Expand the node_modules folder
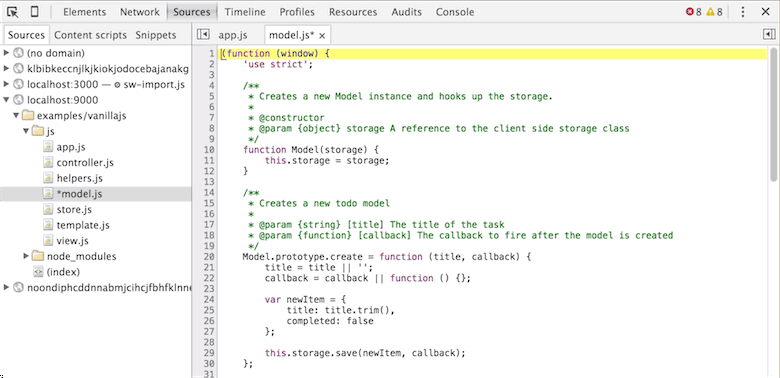 [26, 257]
